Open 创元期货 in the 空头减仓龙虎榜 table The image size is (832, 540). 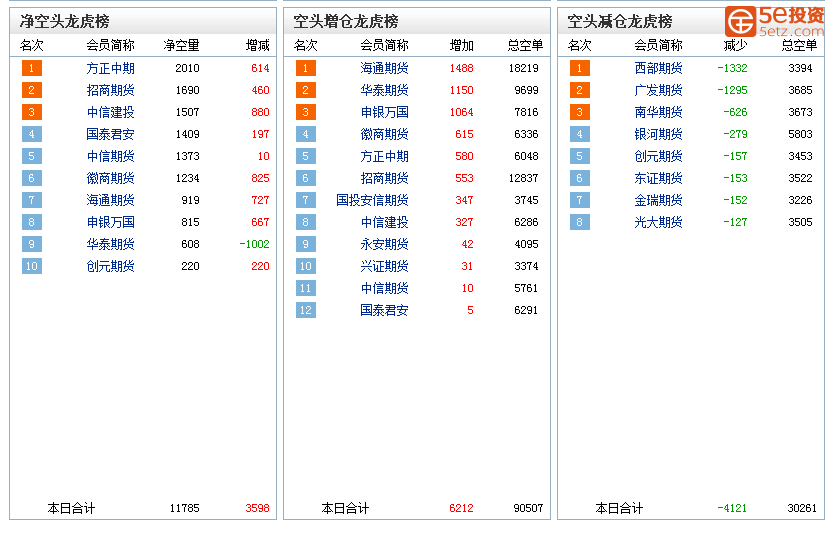click(658, 156)
